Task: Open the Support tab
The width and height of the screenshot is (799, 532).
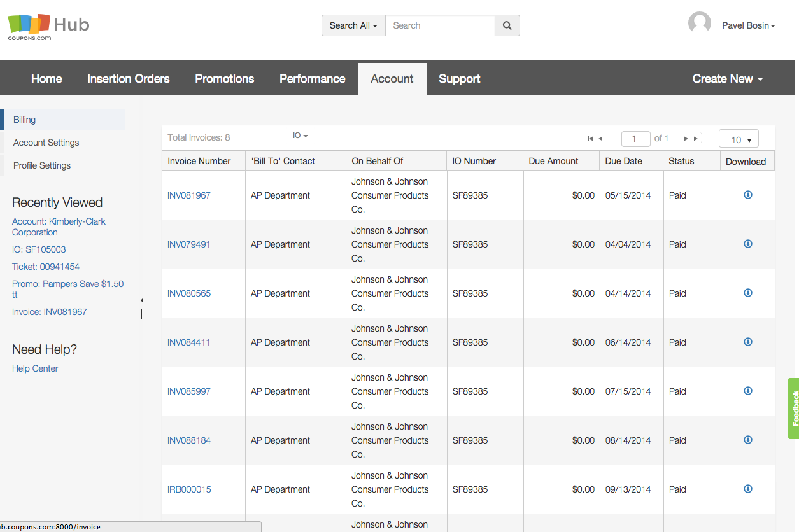Action: [x=460, y=79]
